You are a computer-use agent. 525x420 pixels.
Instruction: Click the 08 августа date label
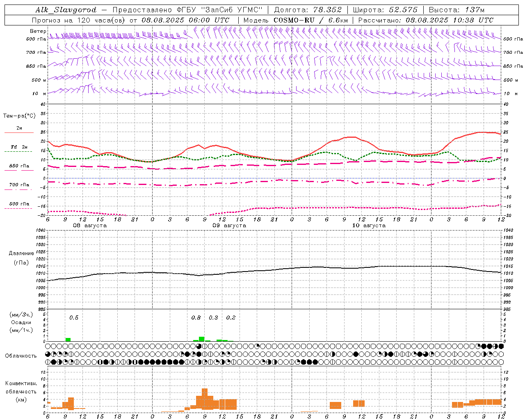(89, 226)
